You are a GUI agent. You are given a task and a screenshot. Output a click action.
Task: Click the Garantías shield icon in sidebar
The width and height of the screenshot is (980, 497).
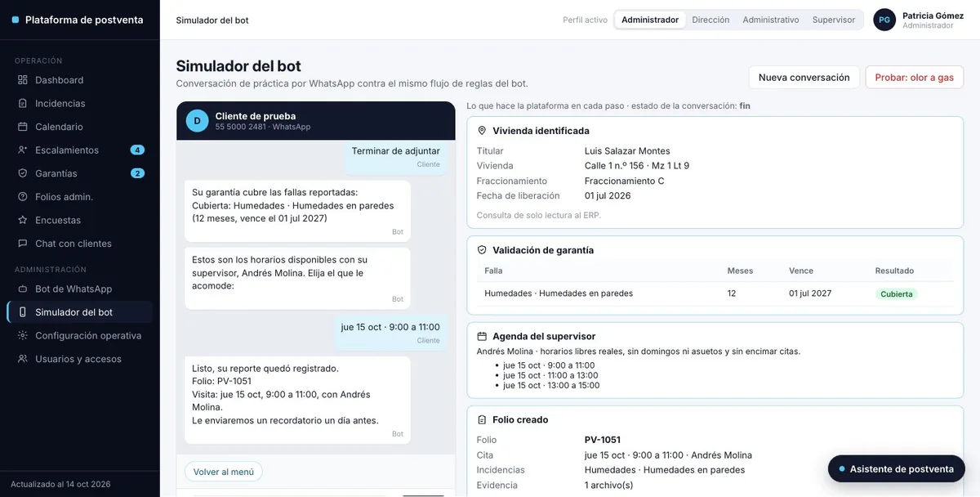coord(23,173)
